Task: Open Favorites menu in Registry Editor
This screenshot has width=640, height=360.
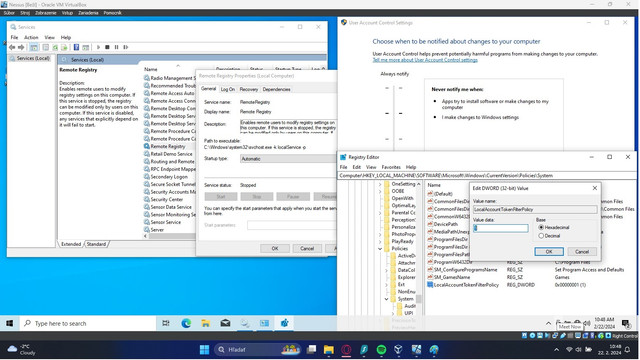Action: (391, 167)
